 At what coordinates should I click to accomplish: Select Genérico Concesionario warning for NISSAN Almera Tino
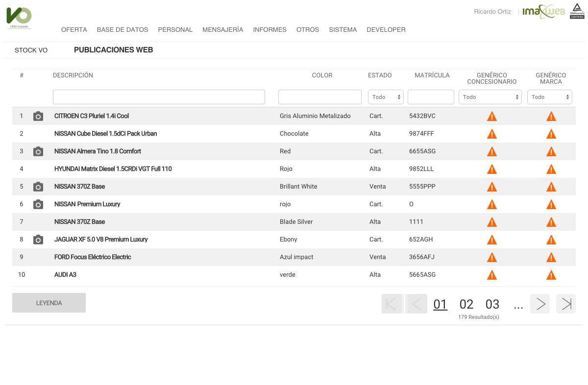(492, 151)
